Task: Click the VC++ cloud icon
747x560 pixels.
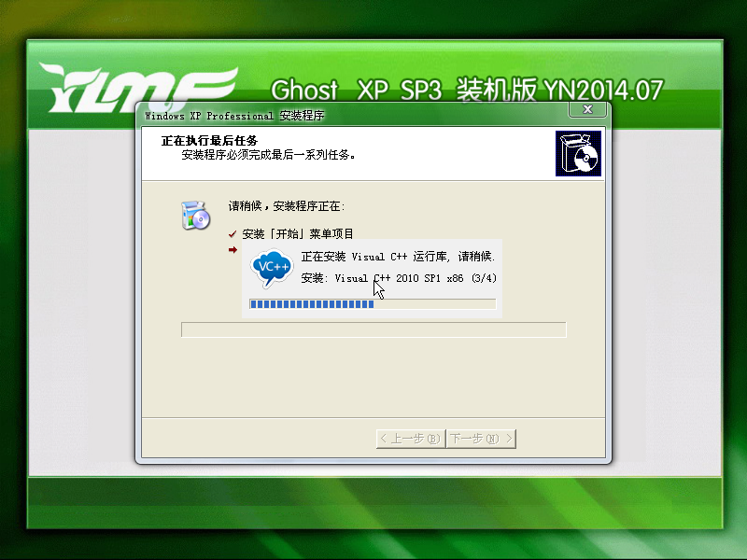Action: pos(272,268)
